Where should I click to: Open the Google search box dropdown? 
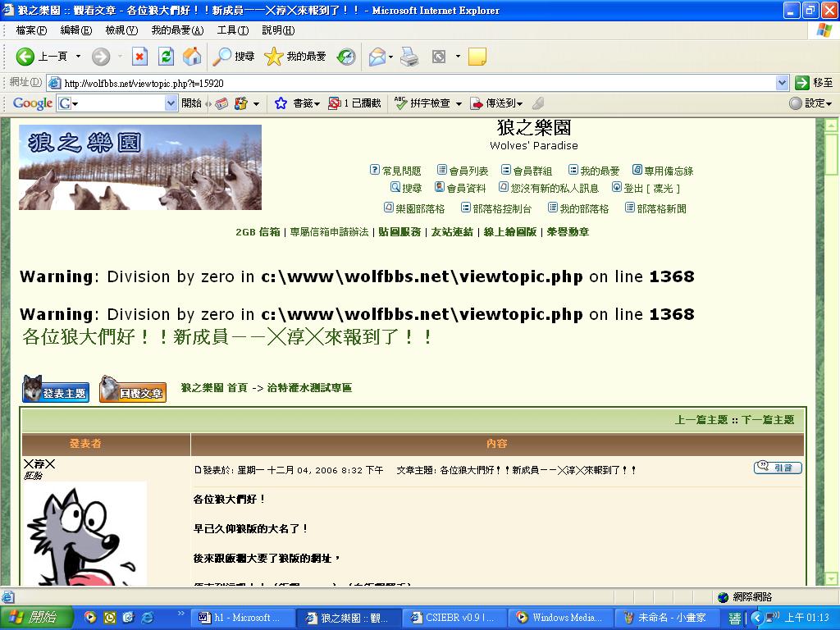pyautogui.click(x=171, y=103)
